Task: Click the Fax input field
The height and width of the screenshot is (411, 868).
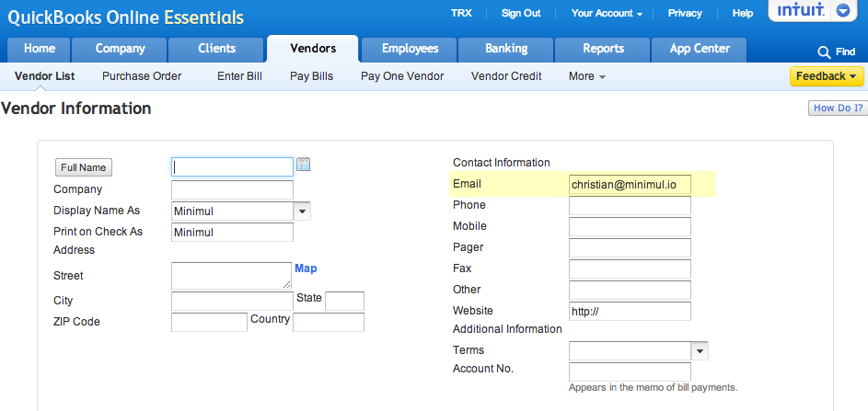Action: coord(630,268)
